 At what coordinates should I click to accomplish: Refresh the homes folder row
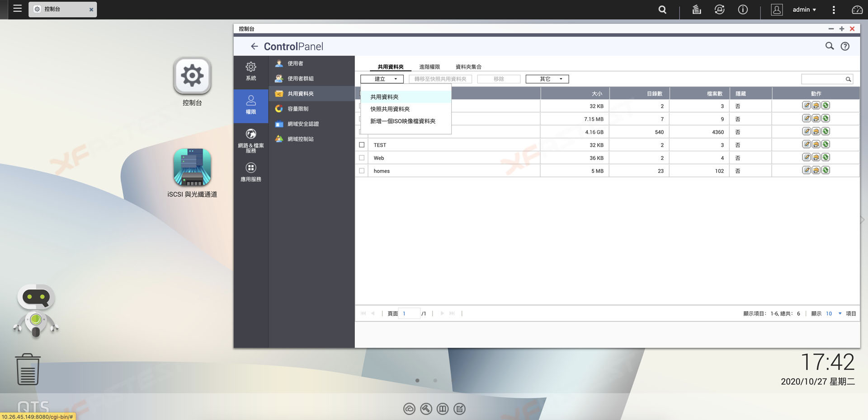coord(826,171)
